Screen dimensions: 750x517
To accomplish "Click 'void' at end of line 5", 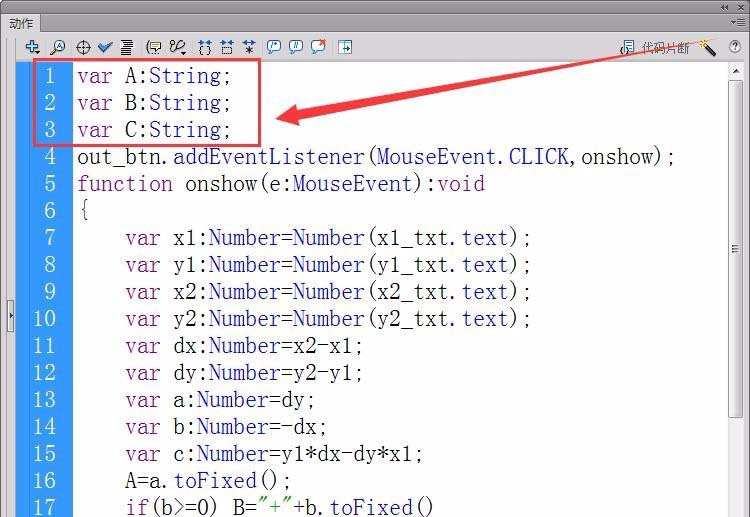I will [461, 184].
